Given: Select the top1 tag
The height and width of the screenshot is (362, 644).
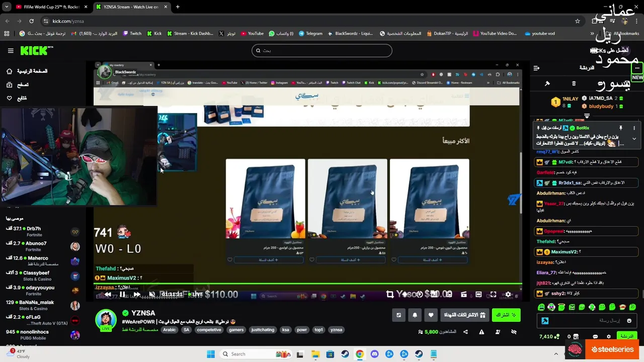Looking at the screenshot, I should click(318, 330).
